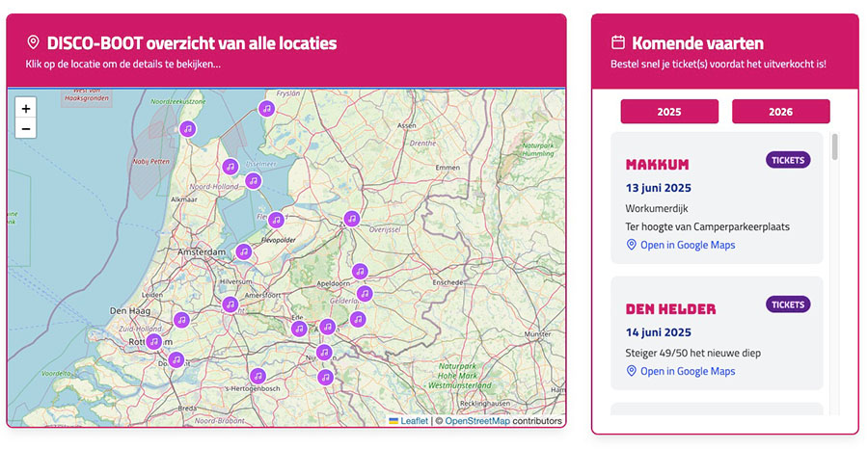Zoom in on the map
Screen dimensions: 868x449
pos(25,108)
